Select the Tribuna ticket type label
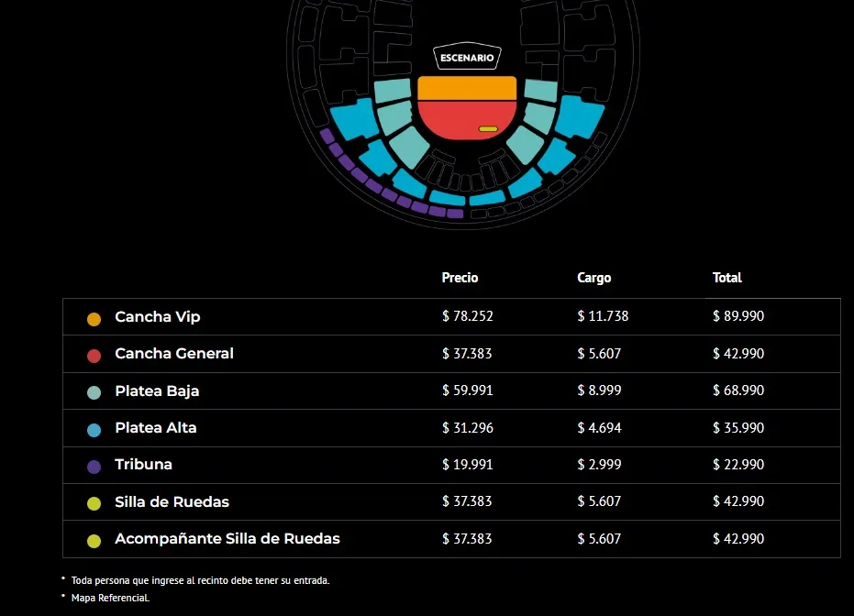 143,465
